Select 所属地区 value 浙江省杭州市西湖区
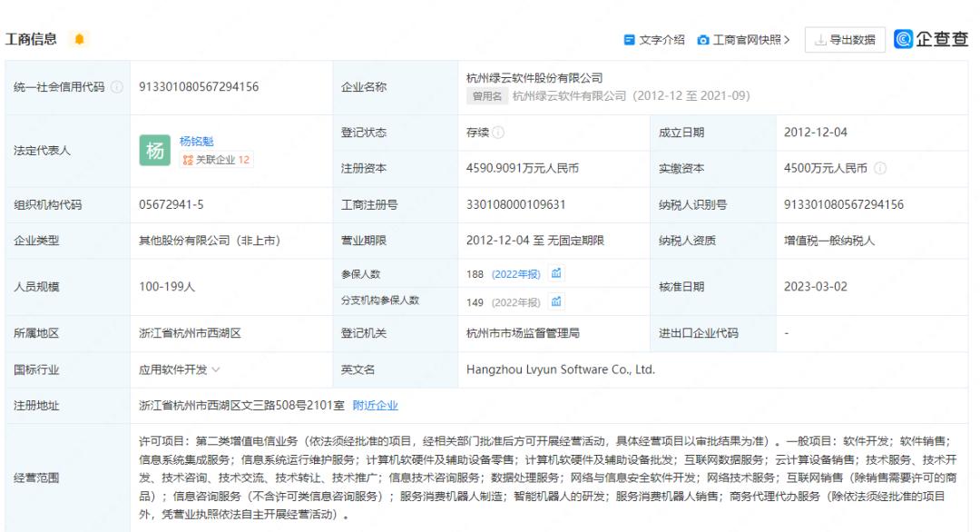This screenshot has width=980, height=532. [190, 333]
